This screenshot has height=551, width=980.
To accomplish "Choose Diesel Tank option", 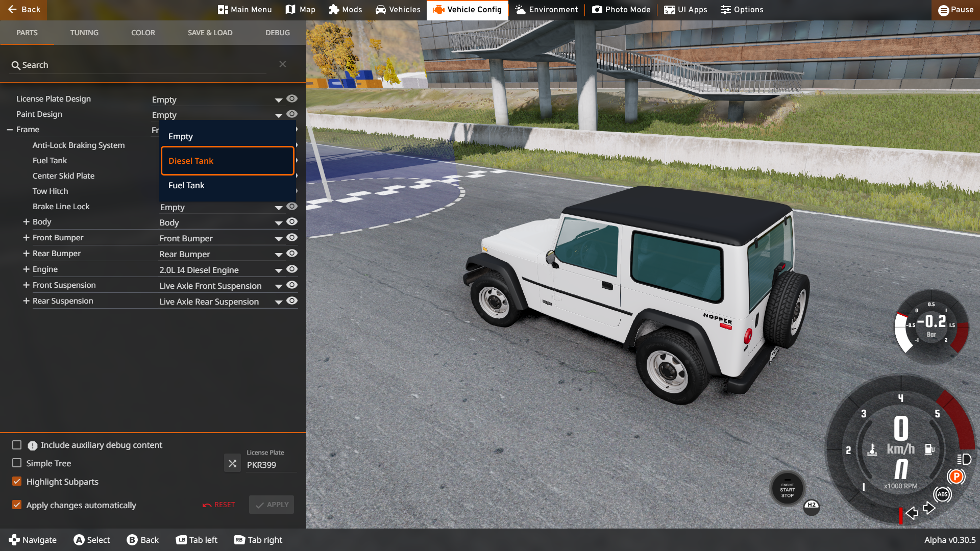I will [228, 161].
